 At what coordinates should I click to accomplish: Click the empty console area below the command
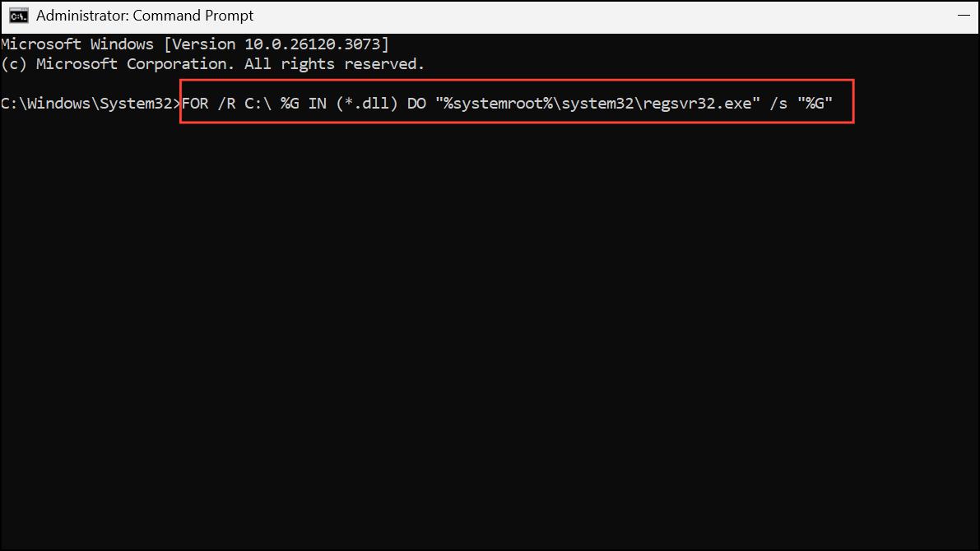coord(490,329)
